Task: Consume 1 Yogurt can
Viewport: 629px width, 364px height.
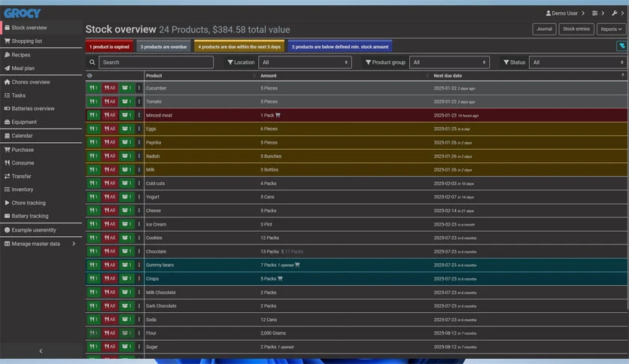Action: (x=93, y=197)
